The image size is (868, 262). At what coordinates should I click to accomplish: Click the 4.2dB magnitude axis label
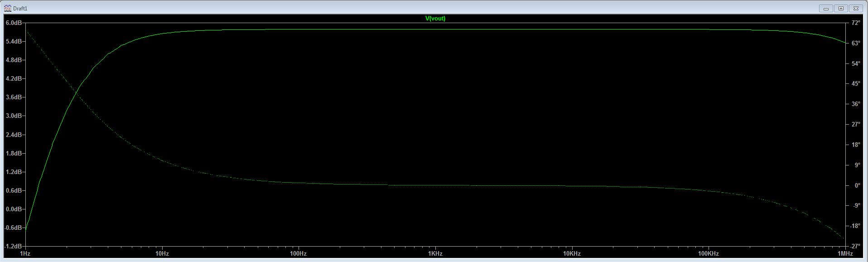14,78
